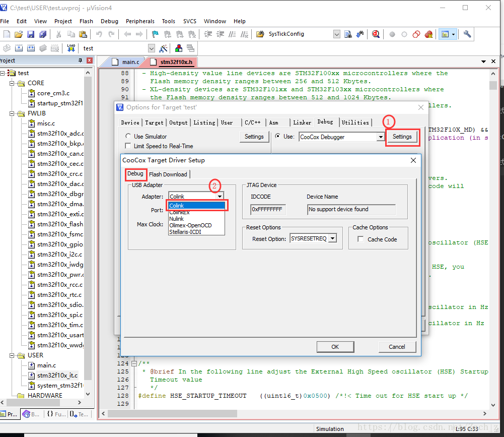Screen dimensions: 504x437
Task: Click the Incremental Find arrow icon
Action: (x=360, y=34)
